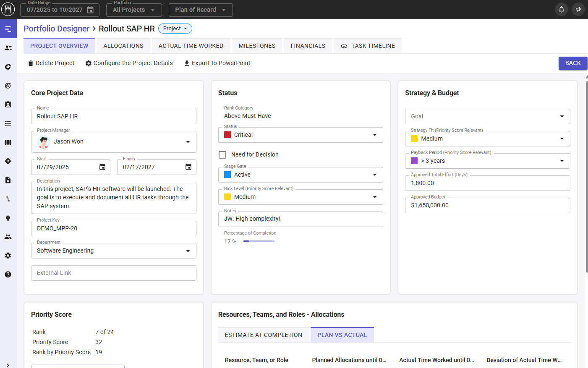Click Export to PowerPoint
The height and width of the screenshot is (368, 588).
(x=217, y=63)
